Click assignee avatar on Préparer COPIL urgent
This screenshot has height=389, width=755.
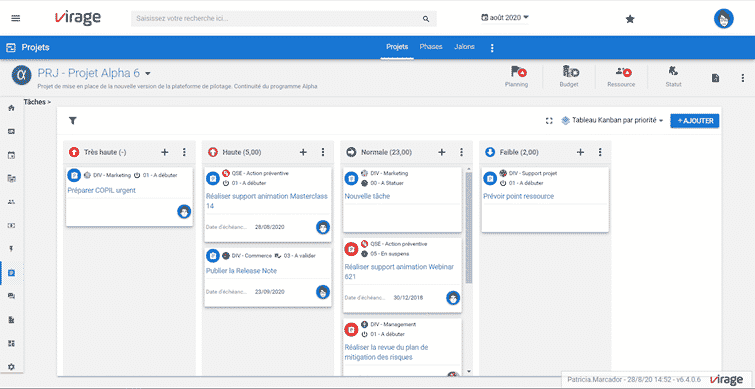(184, 211)
